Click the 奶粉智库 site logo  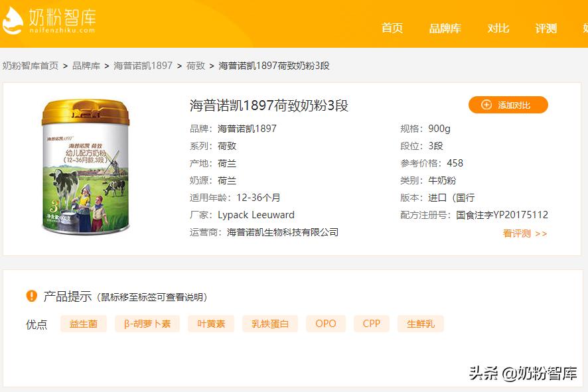click(50, 20)
